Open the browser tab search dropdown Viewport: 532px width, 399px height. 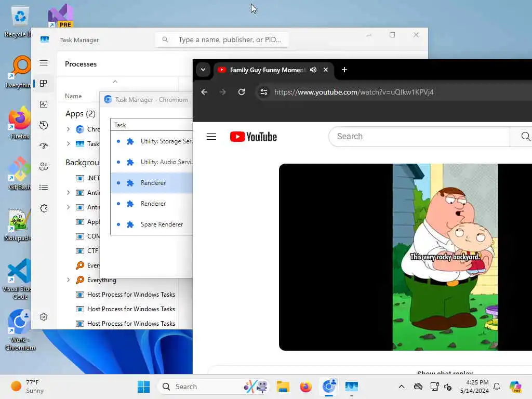click(203, 70)
